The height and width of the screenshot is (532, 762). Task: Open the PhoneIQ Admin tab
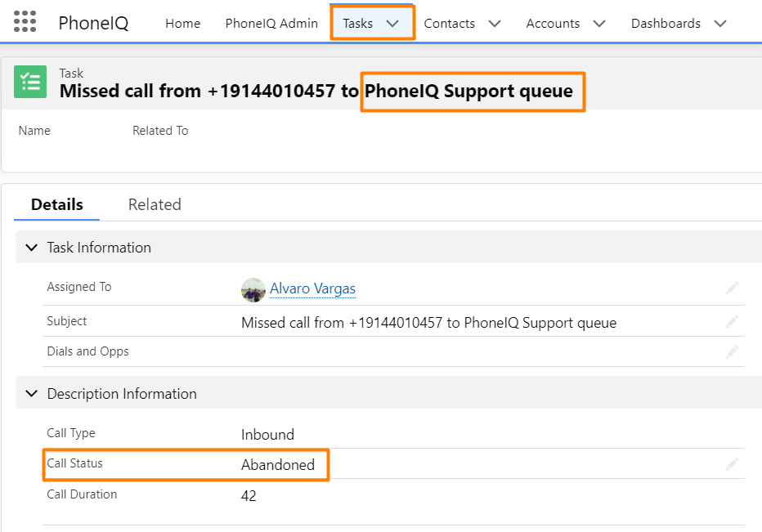click(x=271, y=24)
